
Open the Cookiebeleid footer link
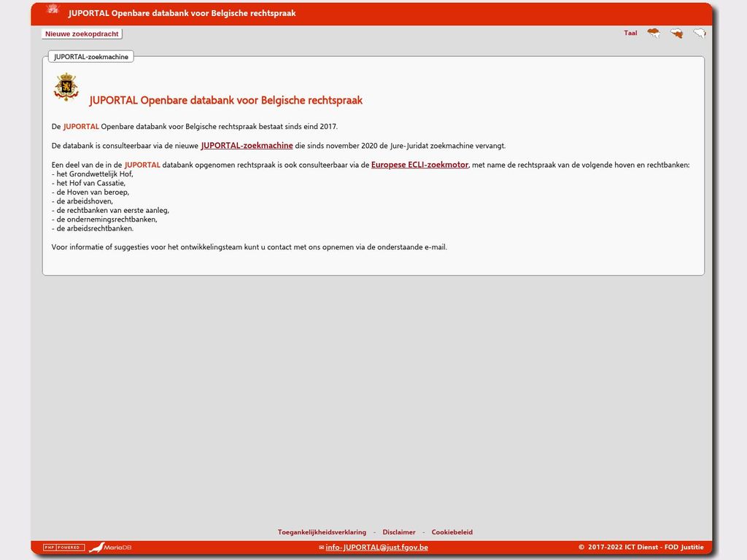click(x=452, y=532)
